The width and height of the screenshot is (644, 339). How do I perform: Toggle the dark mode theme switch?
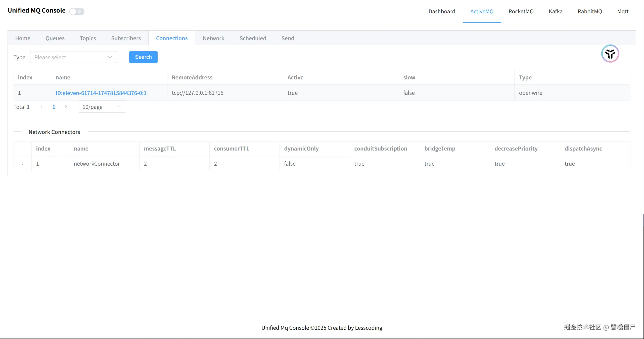77,12
